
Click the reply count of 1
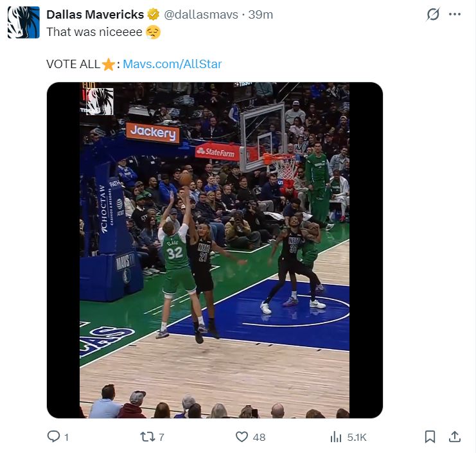pos(66,438)
